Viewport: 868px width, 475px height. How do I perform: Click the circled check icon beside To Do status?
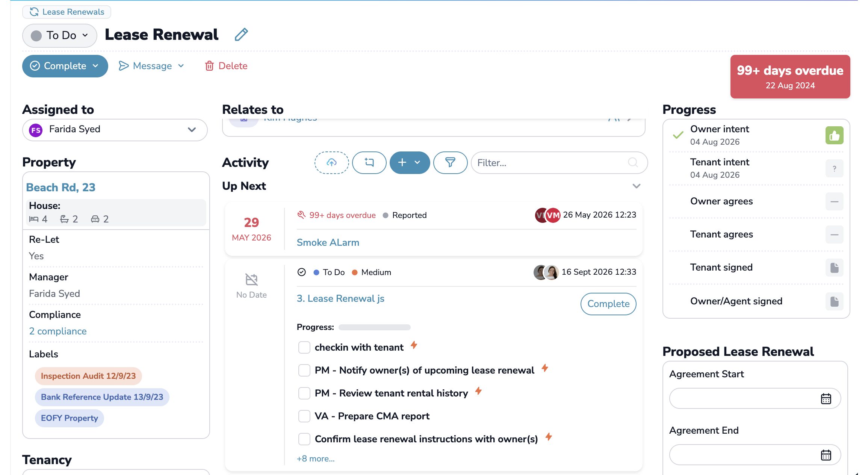coord(301,272)
